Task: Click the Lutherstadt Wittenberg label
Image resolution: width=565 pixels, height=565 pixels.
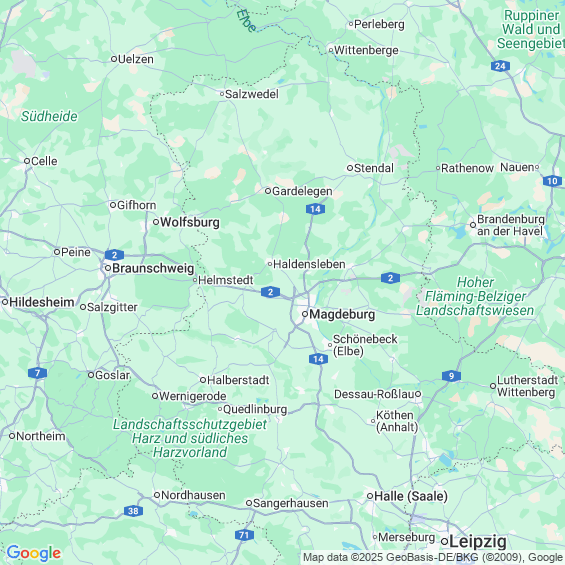Action: click(528, 386)
